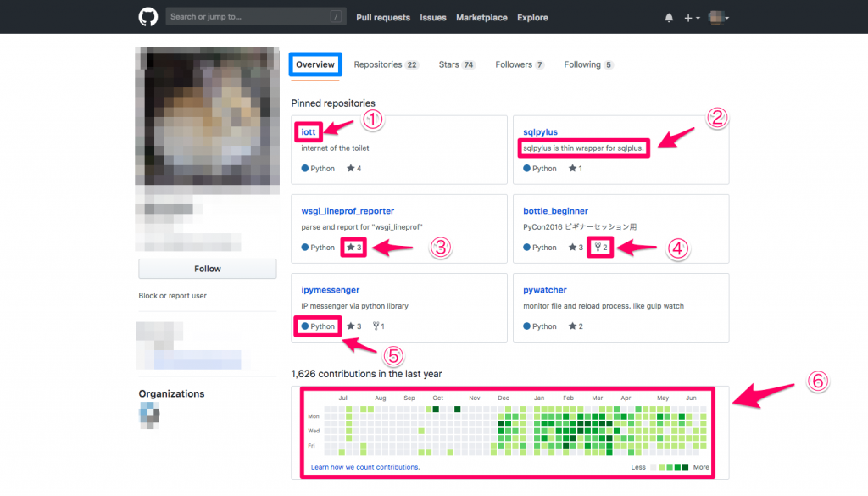Switch to the Repositories tab
This screenshot has width=868, height=496.
(386, 64)
